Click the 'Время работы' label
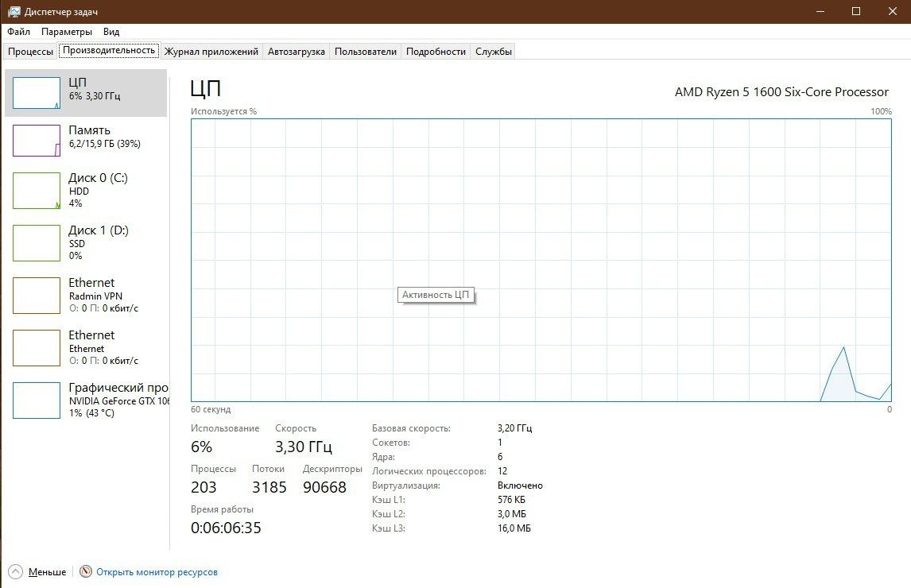911x588 pixels. [222, 509]
